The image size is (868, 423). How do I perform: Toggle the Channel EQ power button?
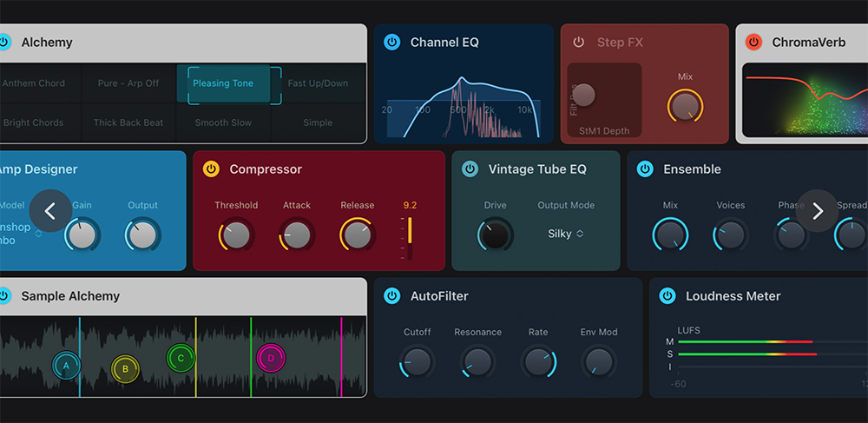click(391, 43)
